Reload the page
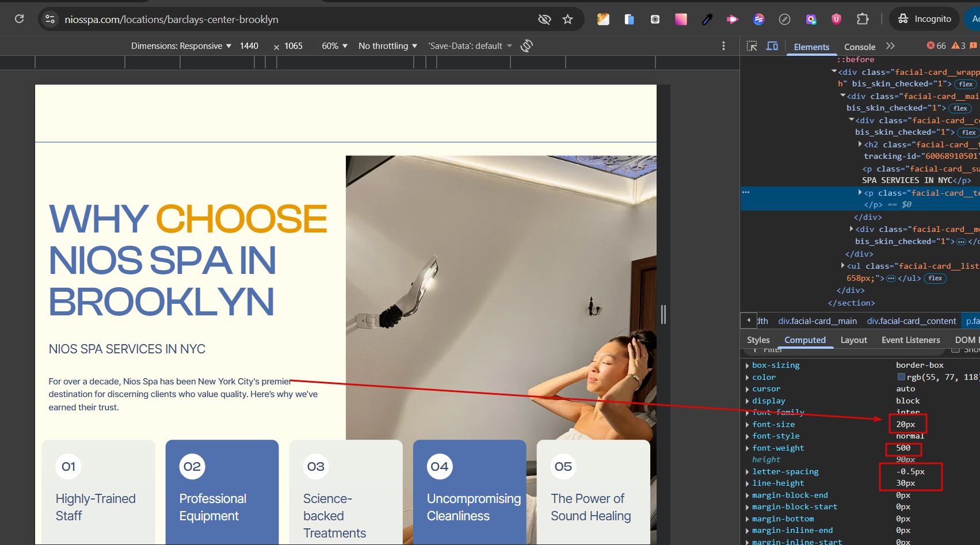The width and height of the screenshot is (980, 545). click(19, 19)
